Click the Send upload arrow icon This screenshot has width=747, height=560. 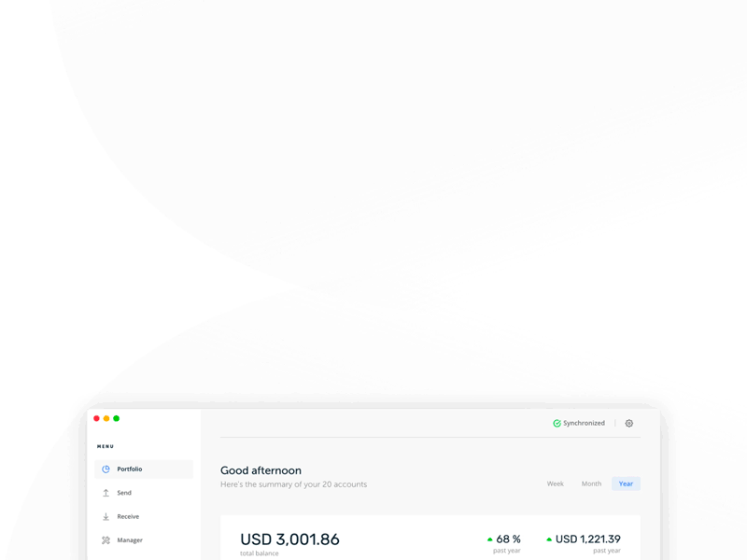point(106,493)
